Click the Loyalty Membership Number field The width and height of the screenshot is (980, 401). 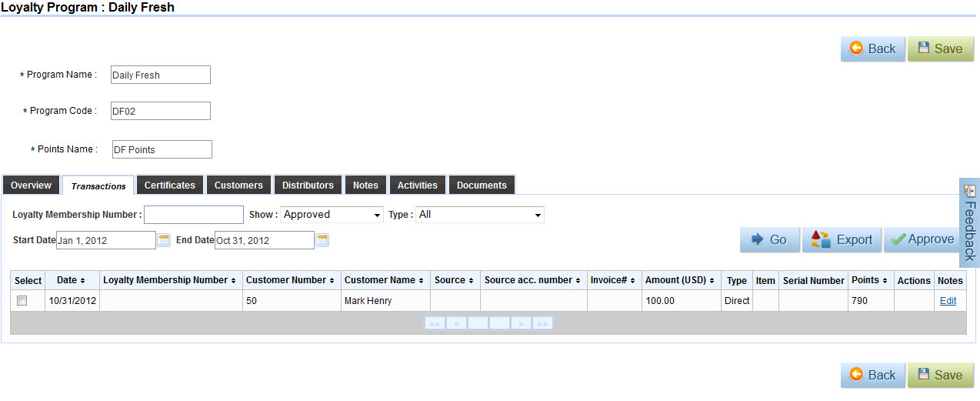point(193,215)
